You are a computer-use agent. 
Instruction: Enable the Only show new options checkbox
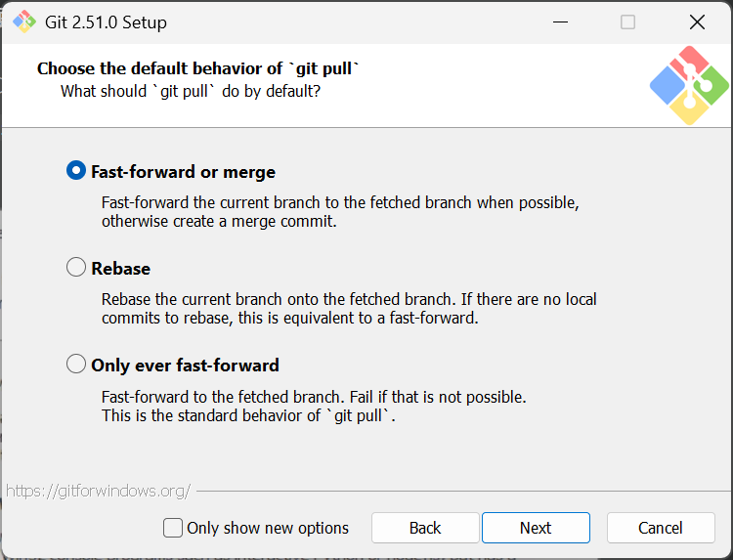[x=173, y=528]
